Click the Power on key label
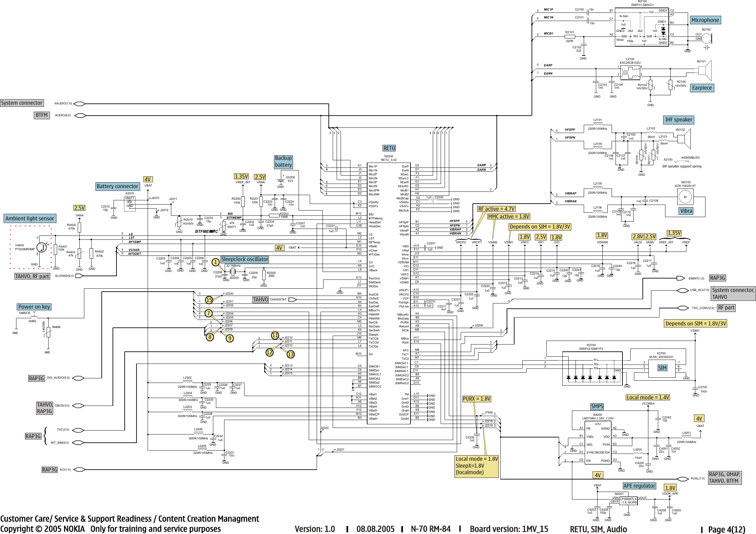Viewport: 756px width, 534px height. (x=34, y=307)
